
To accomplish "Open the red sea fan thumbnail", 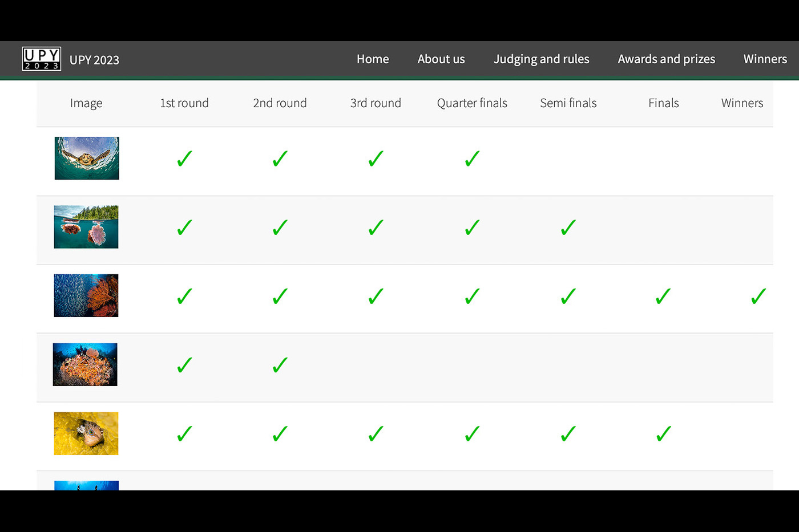I will click(86, 295).
